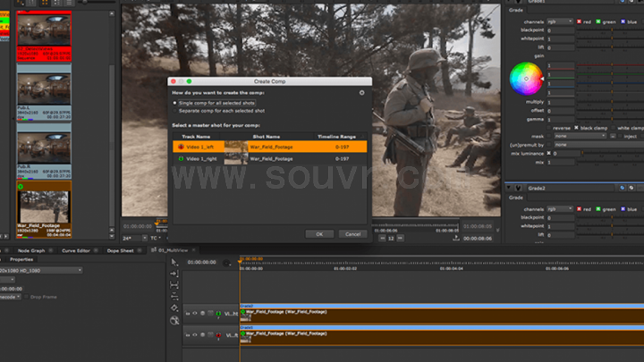Screen dimensions: 644x362
Task: Enable the reverse checkbox in Grade1
Action: [x=549, y=128]
